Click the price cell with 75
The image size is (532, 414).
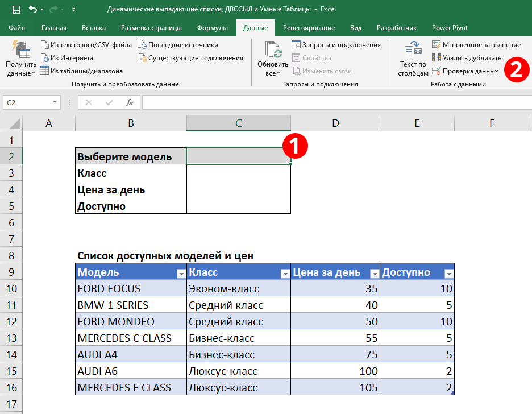click(x=335, y=355)
